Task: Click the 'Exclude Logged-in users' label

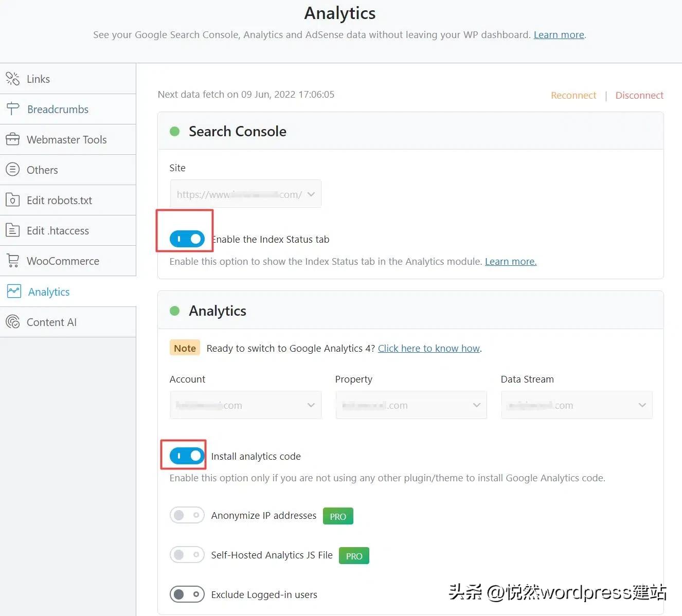Action: tap(264, 594)
